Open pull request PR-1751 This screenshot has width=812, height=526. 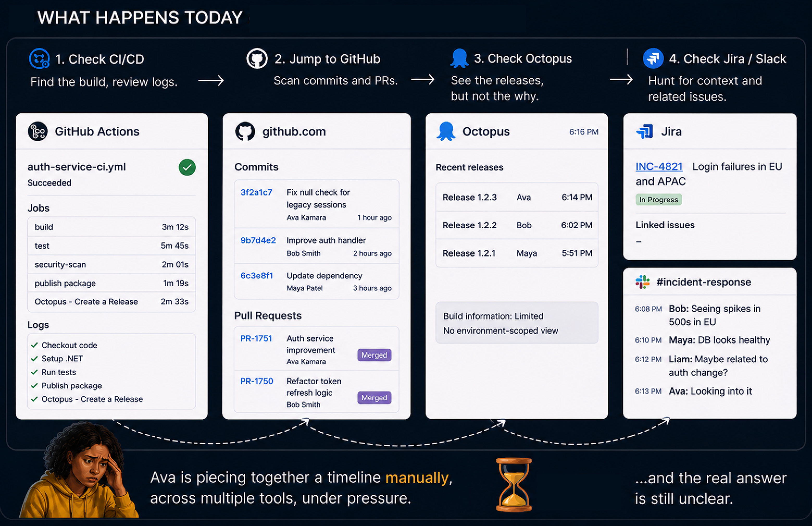[x=256, y=339]
